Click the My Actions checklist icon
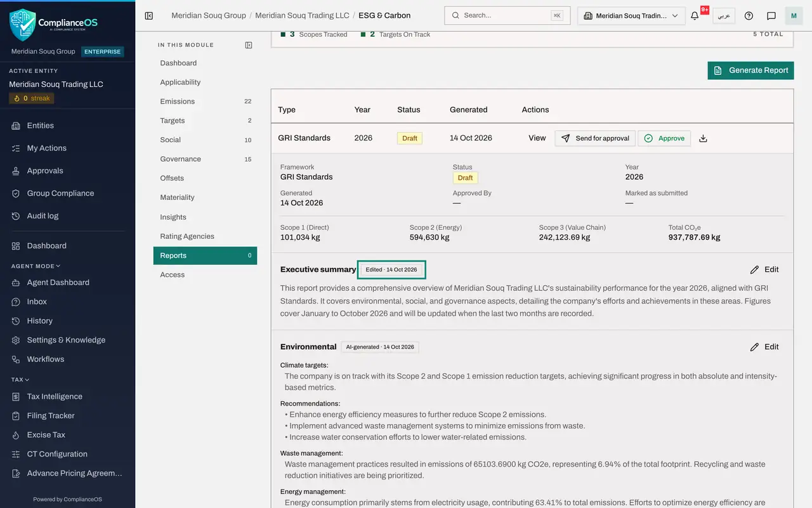This screenshot has width=812, height=508. (x=16, y=148)
